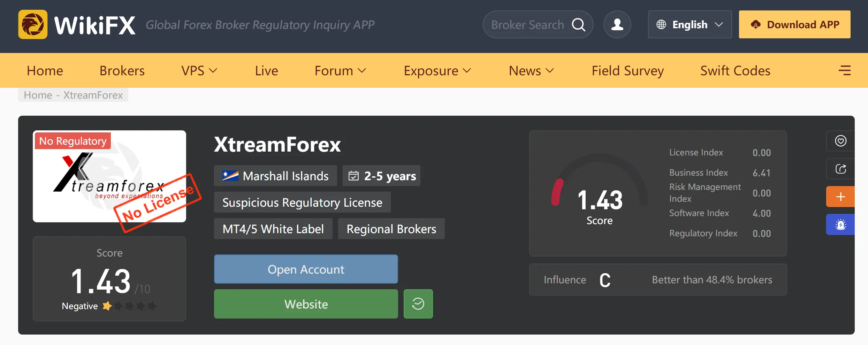The height and width of the screenshot is (345, 868).
Task: Click the Suspicious Regulatory License tag
Action: click(302, 202)
